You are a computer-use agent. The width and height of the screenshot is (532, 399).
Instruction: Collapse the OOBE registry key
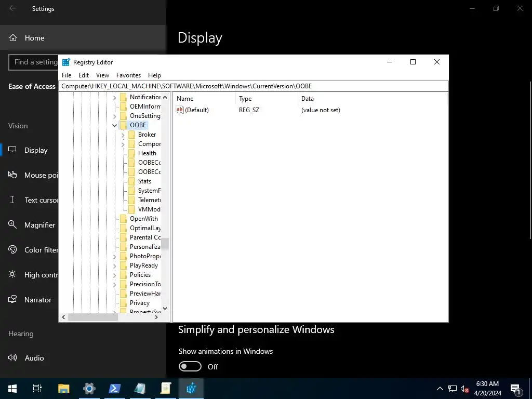point(115,125)
